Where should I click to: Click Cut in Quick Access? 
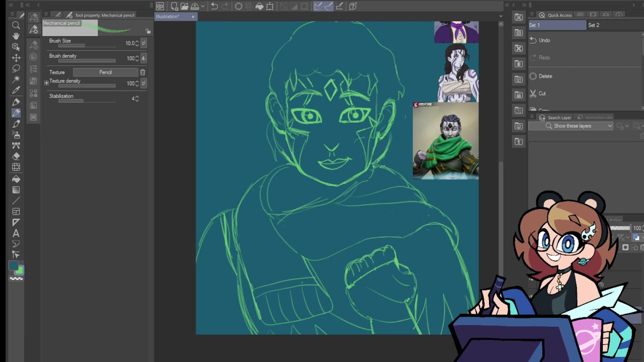pos(542,94)
